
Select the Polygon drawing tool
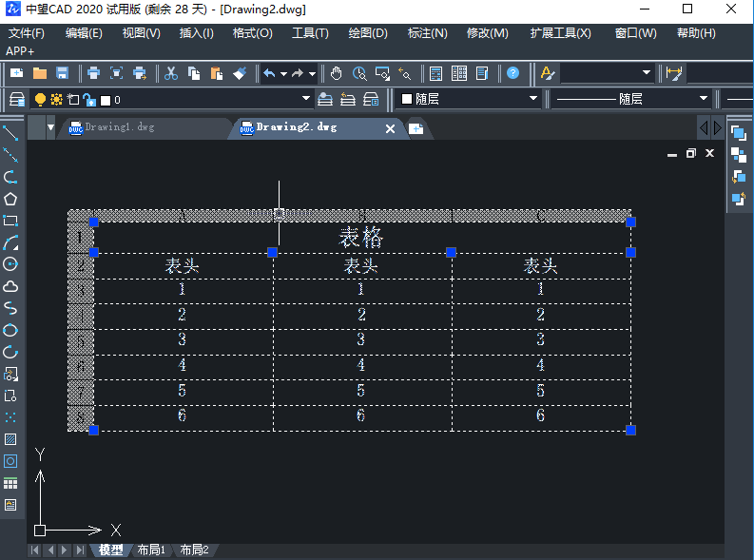[x=10, y=199]
